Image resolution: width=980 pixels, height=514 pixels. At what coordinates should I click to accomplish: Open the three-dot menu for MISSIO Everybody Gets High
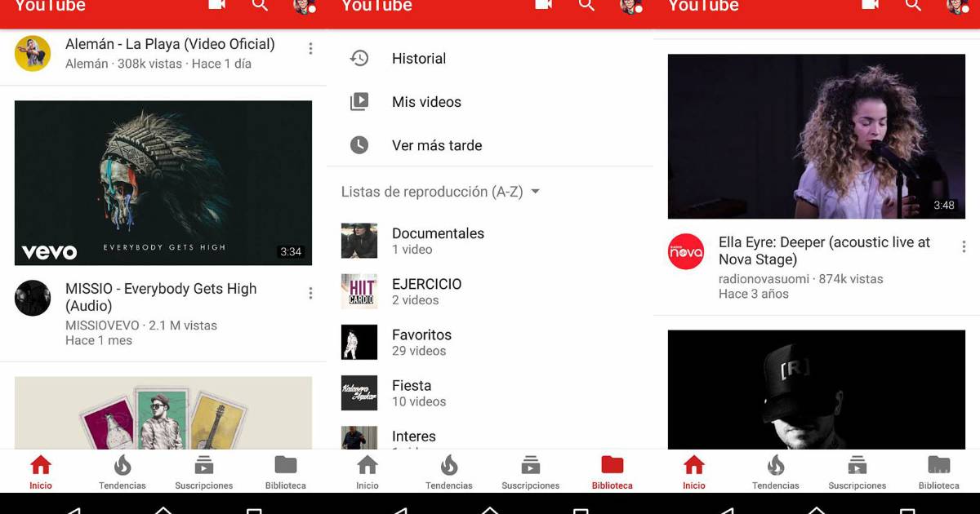coord(310,294)
